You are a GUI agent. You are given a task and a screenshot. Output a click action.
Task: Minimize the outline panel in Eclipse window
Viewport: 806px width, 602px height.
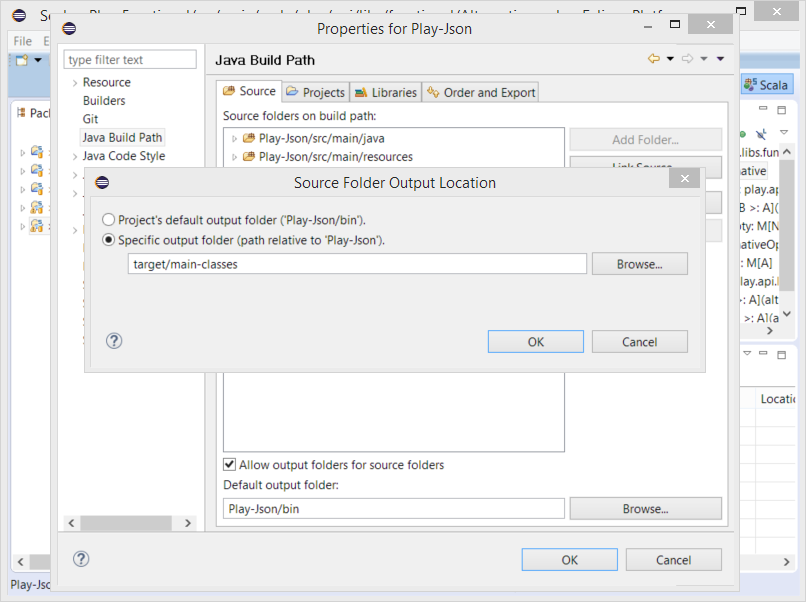763,109
